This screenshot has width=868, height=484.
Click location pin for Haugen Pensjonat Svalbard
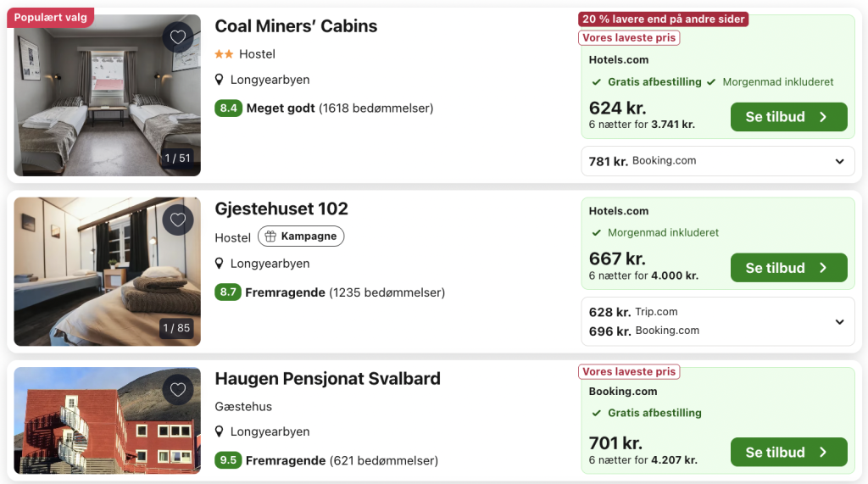(x=220, y=432)
